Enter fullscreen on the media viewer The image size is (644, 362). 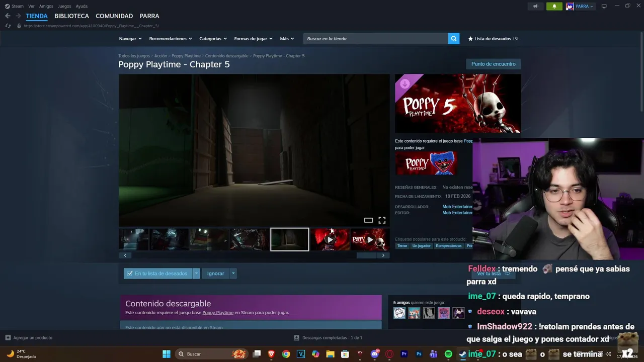pyautogui.click(x=382, y=220)
